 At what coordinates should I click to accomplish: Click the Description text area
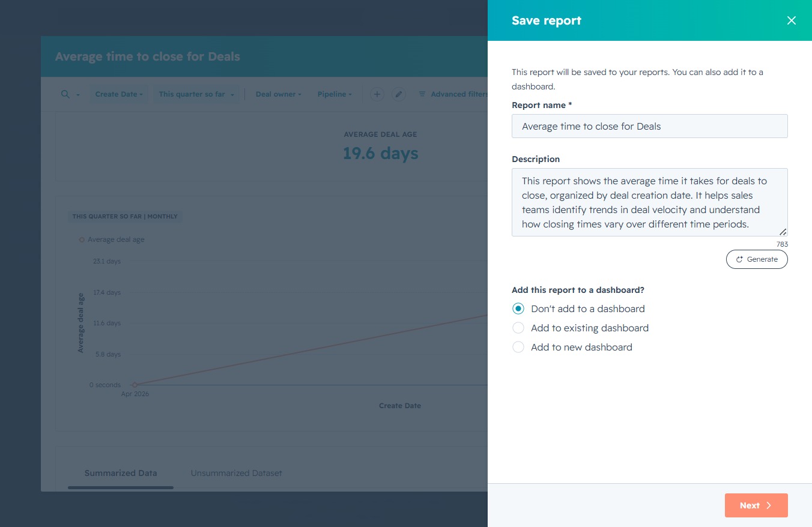point(649,202)
